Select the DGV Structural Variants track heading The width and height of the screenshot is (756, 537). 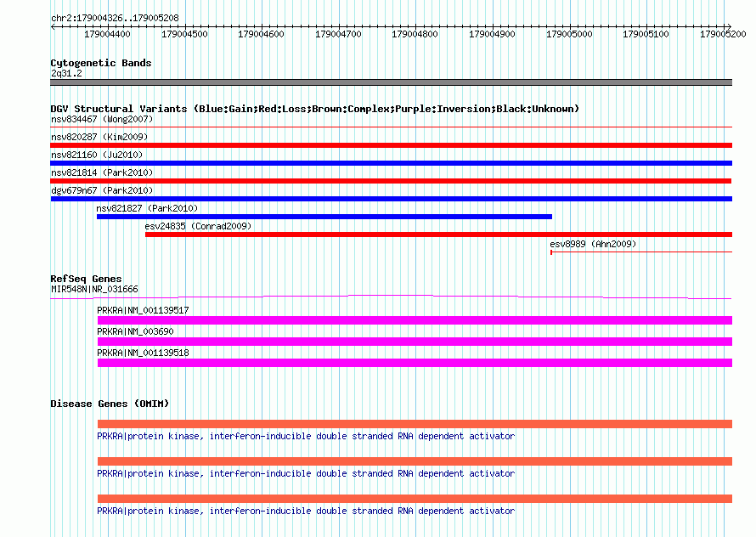(x=315, y=109)
